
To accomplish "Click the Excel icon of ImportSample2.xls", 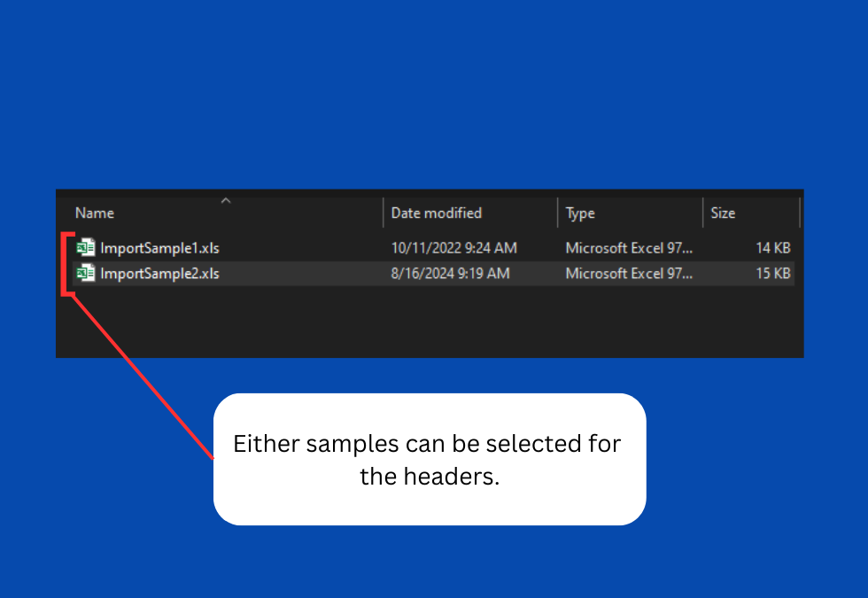I will 86,274.
